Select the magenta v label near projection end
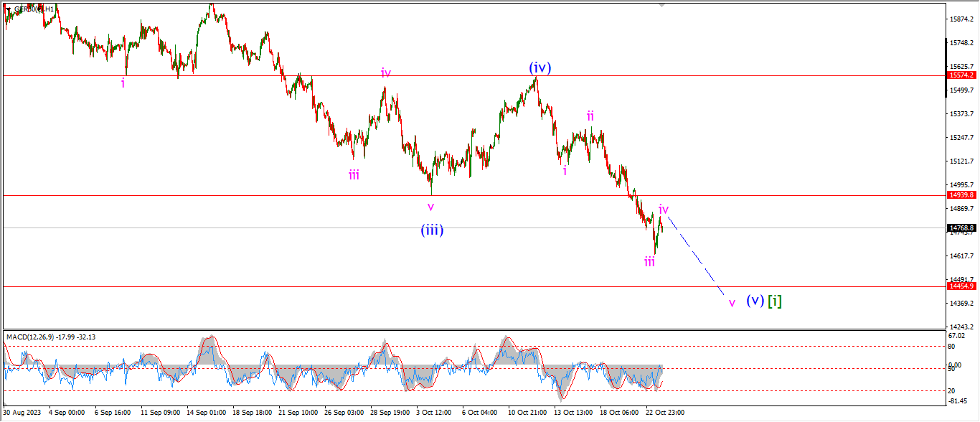Viewport: 980px width, 422px height. click(x=732, y=303)
